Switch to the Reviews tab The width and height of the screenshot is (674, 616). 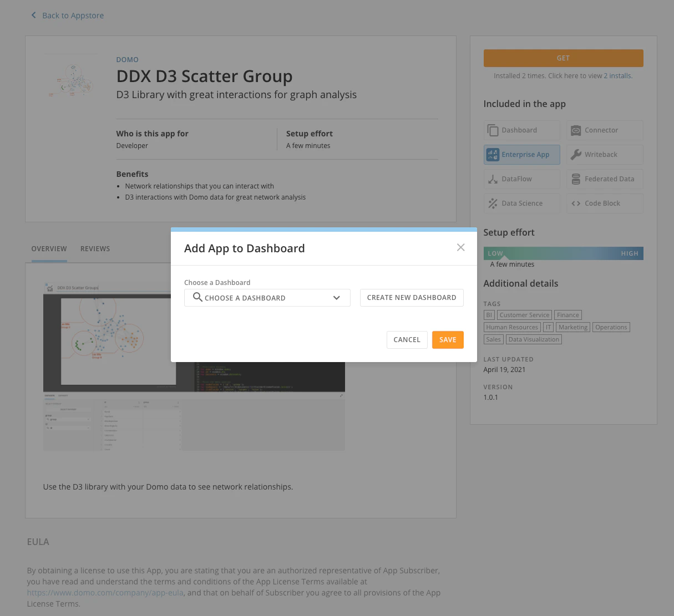point(95,249)
